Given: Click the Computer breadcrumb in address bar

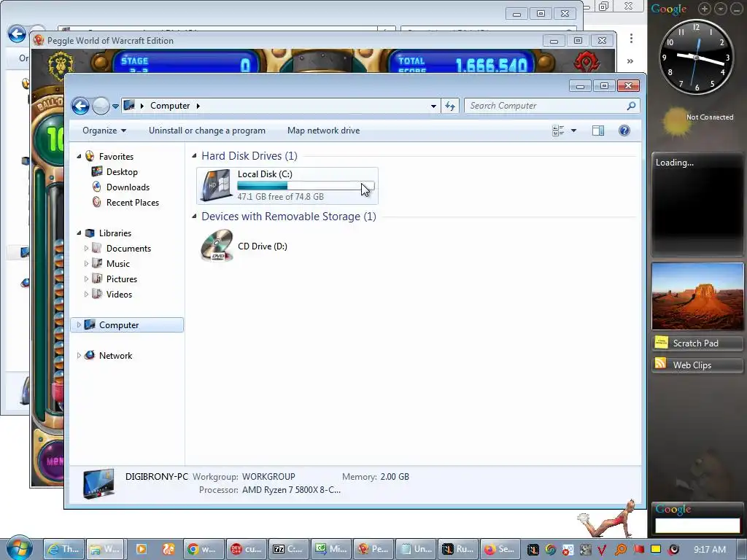Looking at the screenshot, I should pyautogui.click(x=170, y=106).
